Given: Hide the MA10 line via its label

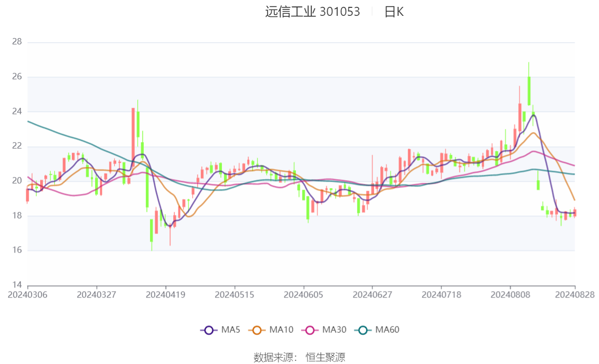Looking at the screenshot, I should [x=281, y=330].
